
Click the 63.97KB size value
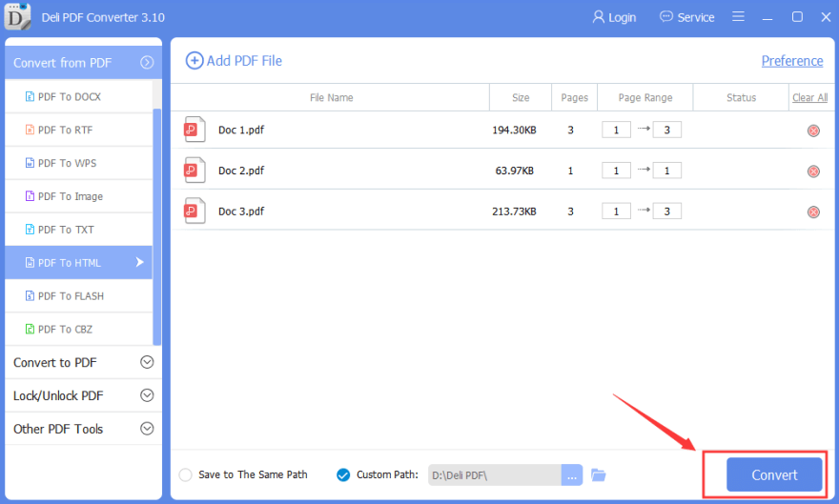(514, 171)
